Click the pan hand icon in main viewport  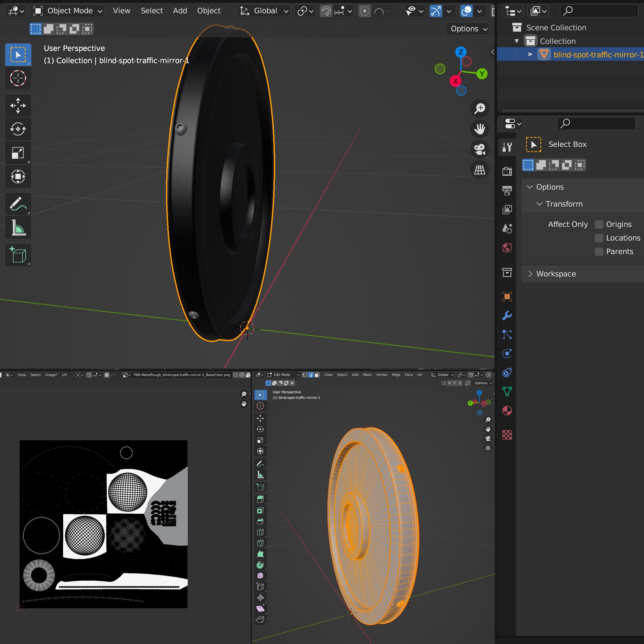[x=480, y=129]
